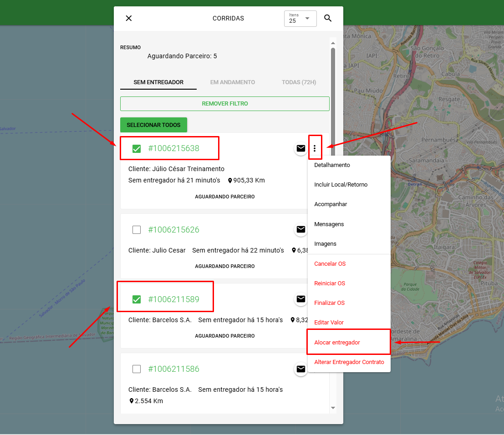The height and width of the screenshot is (435, 504).
Task: Open order link #1006211586
Action: [x=173, y=369]
